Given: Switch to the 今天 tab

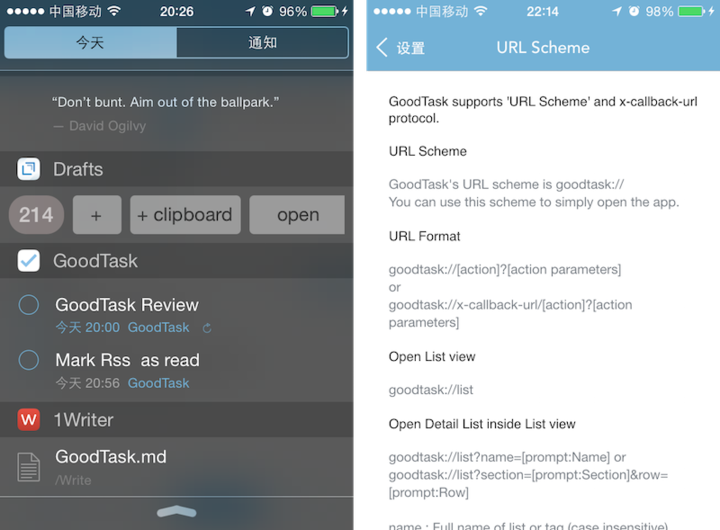Looking at the screenshot, I should click(x=91, y=43).
